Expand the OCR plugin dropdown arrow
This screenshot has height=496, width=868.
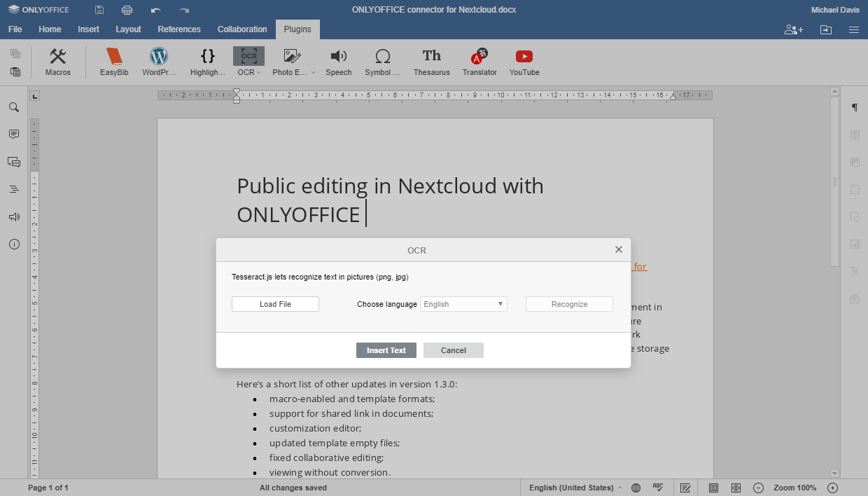[259, 72]
